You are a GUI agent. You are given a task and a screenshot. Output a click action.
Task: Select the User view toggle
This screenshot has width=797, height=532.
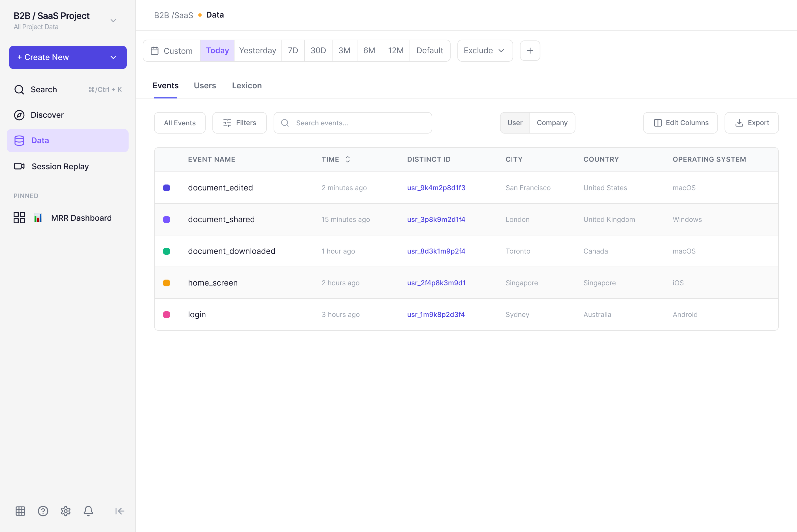(515, 123)
